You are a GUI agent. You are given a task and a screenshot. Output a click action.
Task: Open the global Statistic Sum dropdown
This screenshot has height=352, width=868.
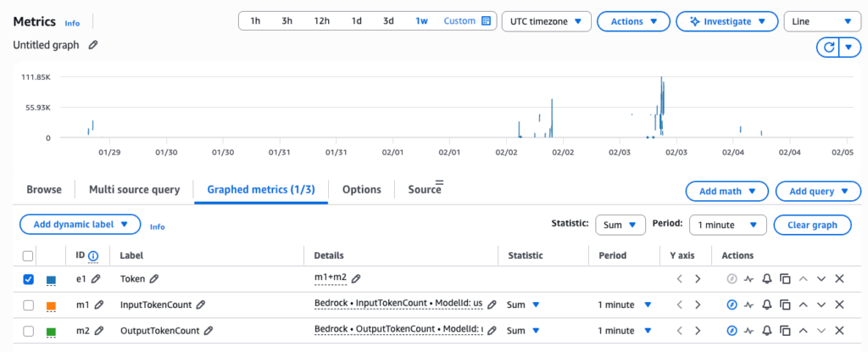coord(620,225)
